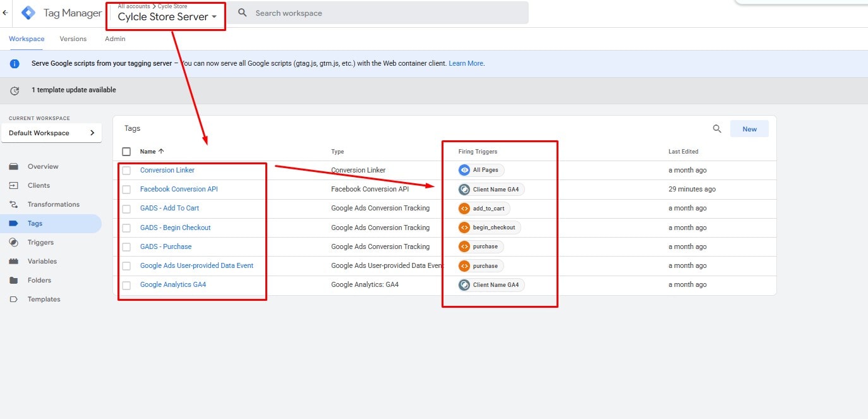Go to the Admin tab
Image resolution: width=868 pixels, height=419 pixels.
pos(115,39)
